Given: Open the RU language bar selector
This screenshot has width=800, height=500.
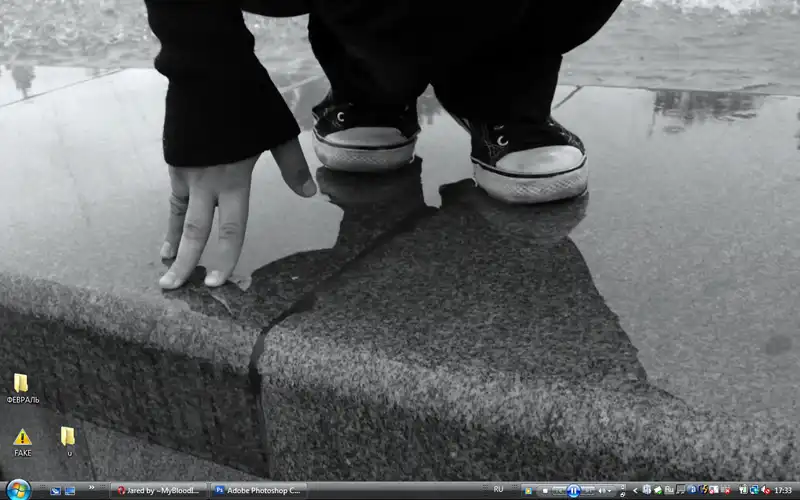Looking at the screenshot, I should coord(499,490).
